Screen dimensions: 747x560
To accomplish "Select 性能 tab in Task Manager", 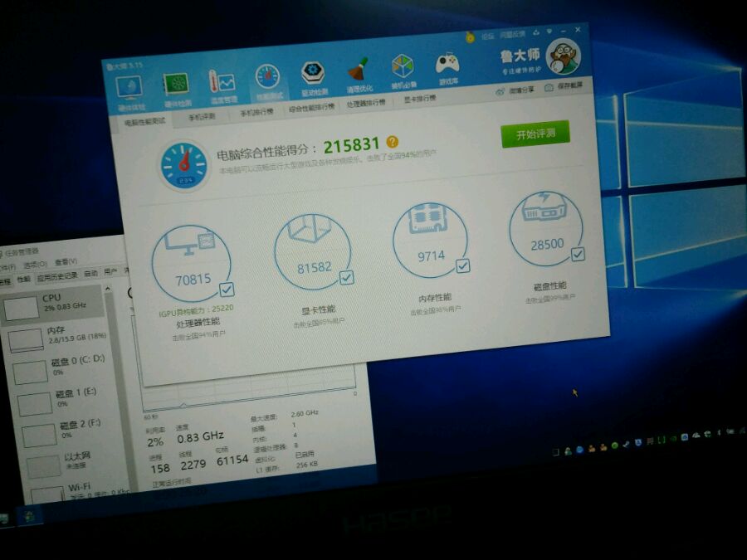I will (23, 280).
